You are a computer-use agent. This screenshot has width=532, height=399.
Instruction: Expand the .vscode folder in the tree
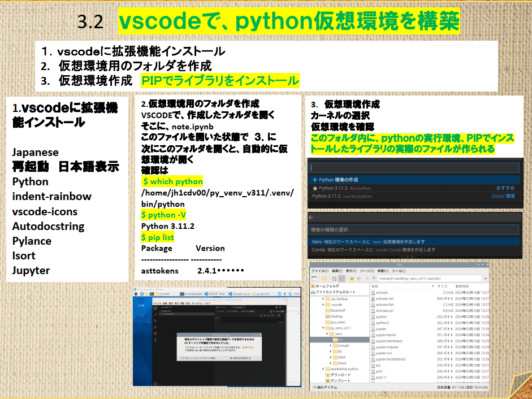pos(323,305)
